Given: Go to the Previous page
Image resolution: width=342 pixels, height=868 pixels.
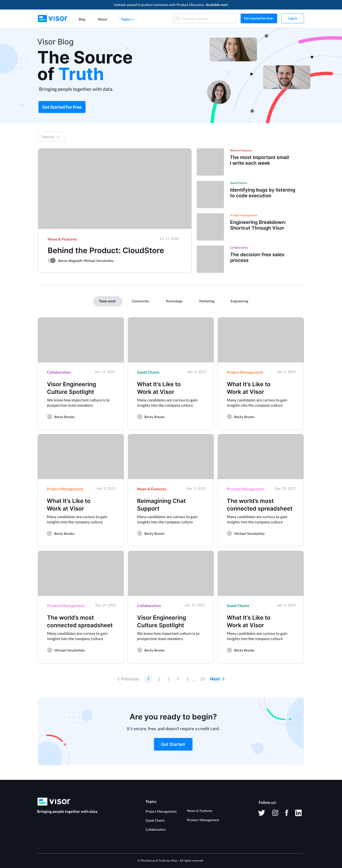Looking at the screenshot, I should (x=128, y=679).
